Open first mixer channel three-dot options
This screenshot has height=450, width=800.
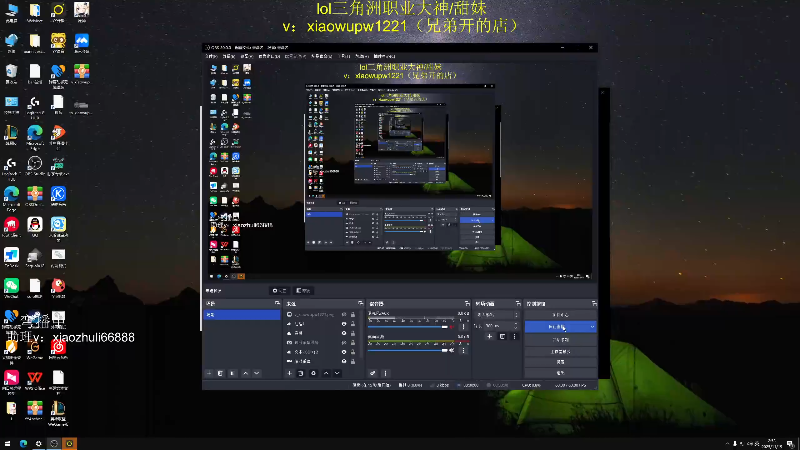[x=463, y=327]
